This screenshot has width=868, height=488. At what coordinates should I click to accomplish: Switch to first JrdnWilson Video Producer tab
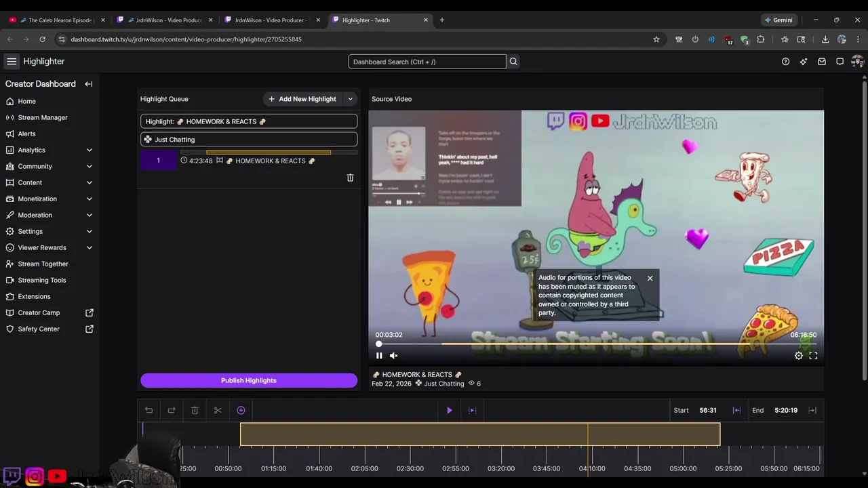165,20
